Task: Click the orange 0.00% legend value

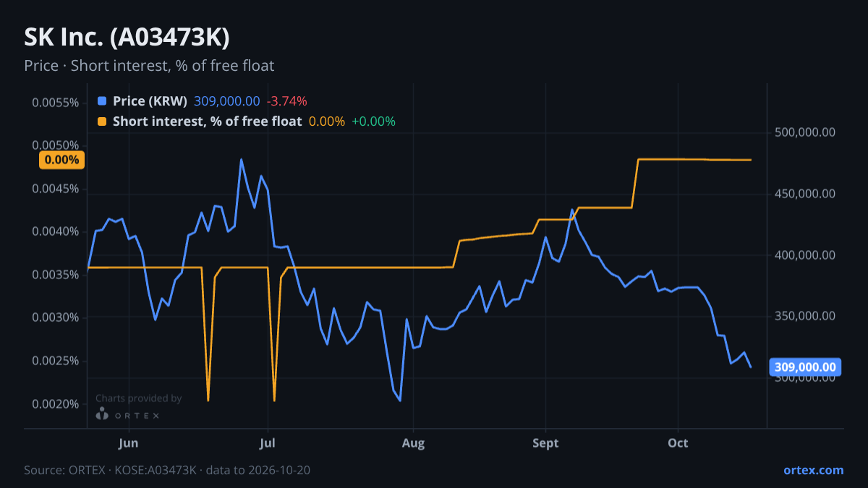Action: [x=327, y=121]
